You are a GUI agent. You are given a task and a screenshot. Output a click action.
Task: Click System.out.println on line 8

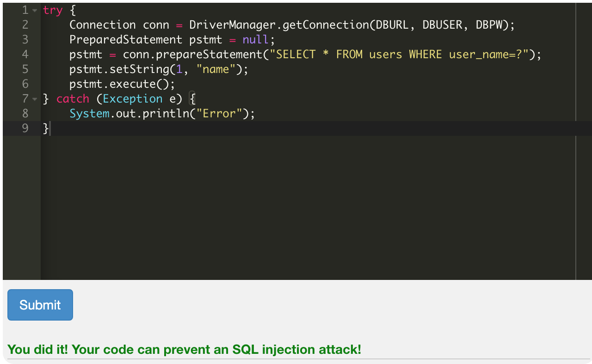point(129,113)
